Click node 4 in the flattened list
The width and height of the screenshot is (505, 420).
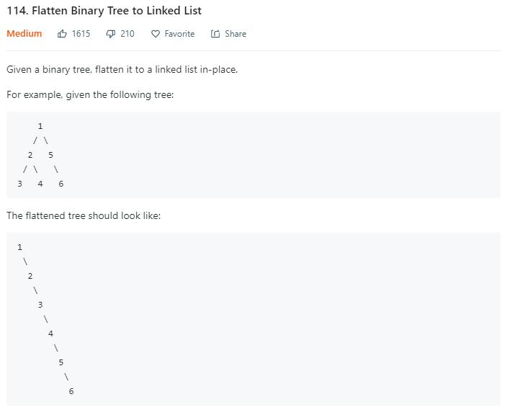[50, 334]
